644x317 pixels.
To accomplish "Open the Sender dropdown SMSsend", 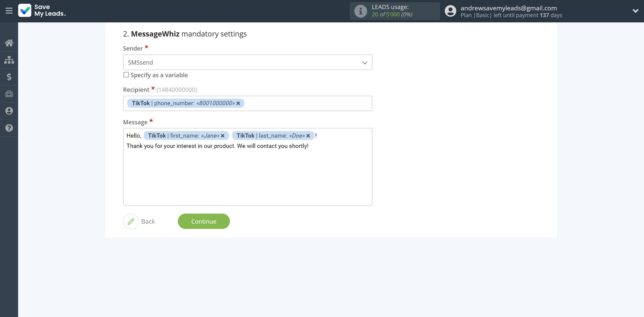I will (x=248, y=62).
